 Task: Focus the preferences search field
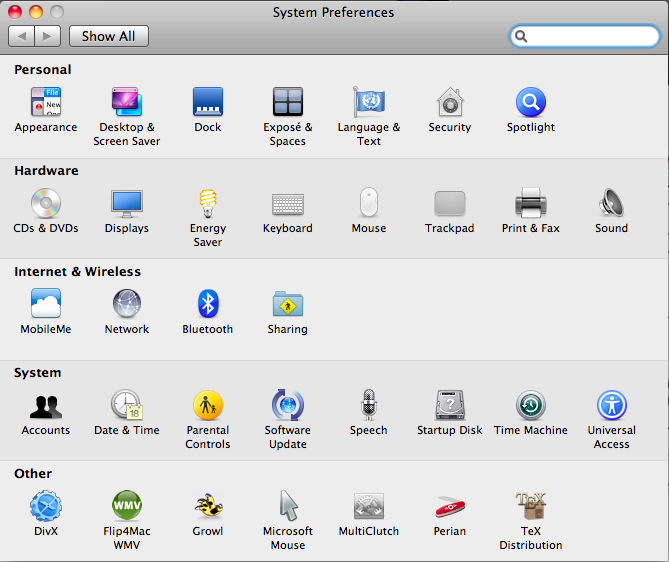585,36
